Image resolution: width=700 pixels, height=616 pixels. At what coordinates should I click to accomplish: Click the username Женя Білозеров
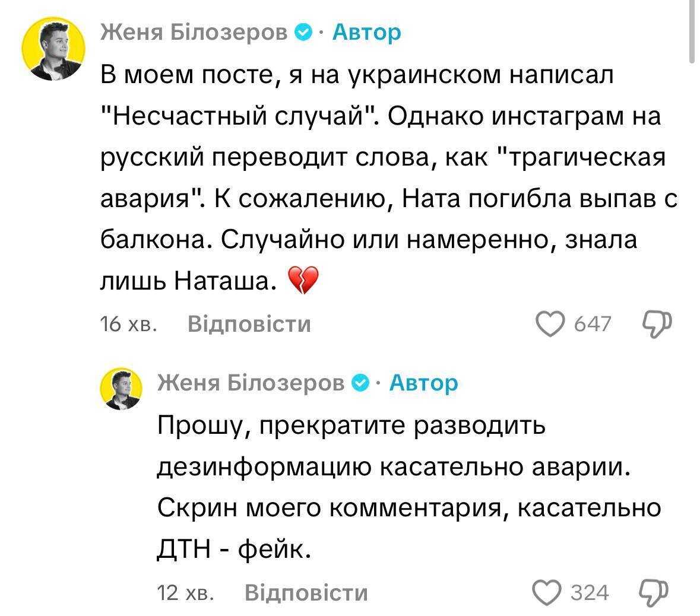coord(196,33)
